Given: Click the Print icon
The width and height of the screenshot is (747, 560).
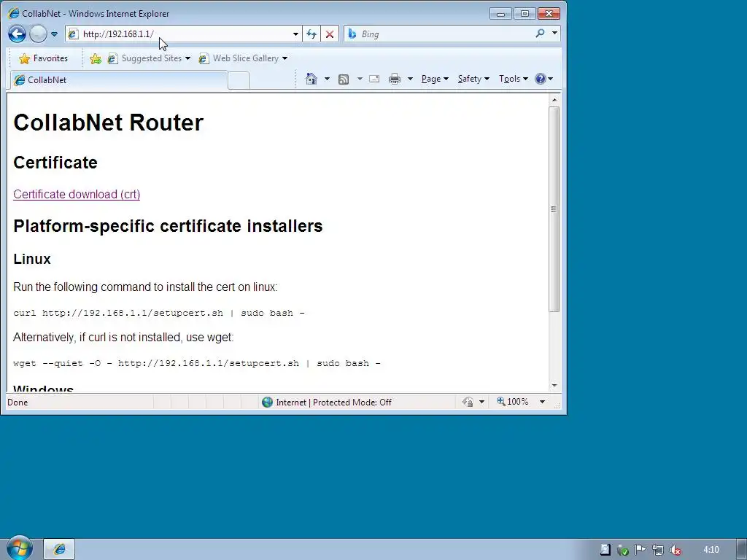Looking at the screenshot, I should tap(395, 79).
